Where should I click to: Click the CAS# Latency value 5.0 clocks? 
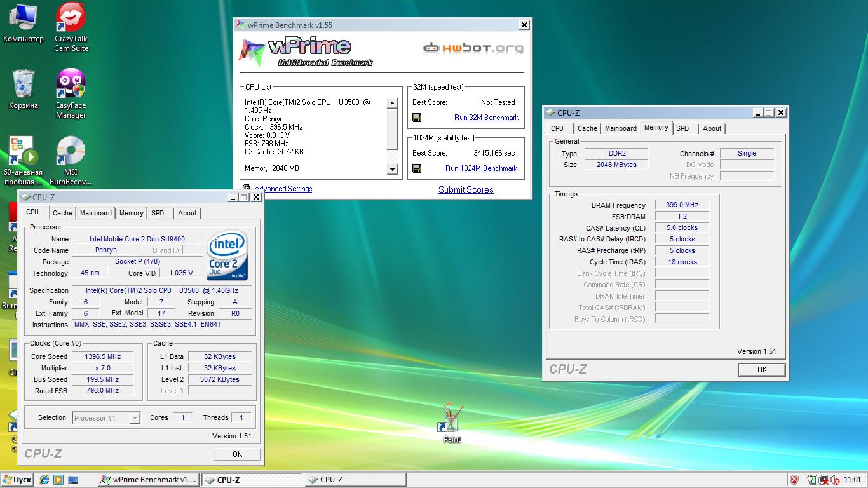[x=682, y=227]
